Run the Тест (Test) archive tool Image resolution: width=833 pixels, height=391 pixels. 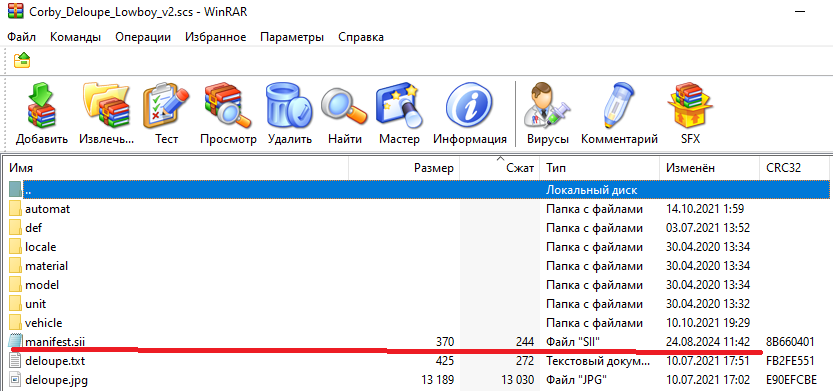[x=166, y=105]
